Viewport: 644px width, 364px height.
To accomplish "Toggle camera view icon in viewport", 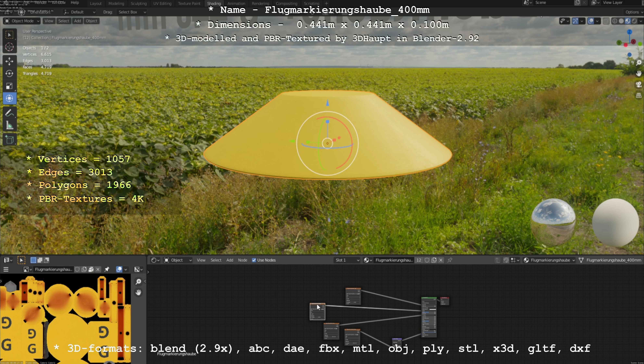I will (639, 85).
